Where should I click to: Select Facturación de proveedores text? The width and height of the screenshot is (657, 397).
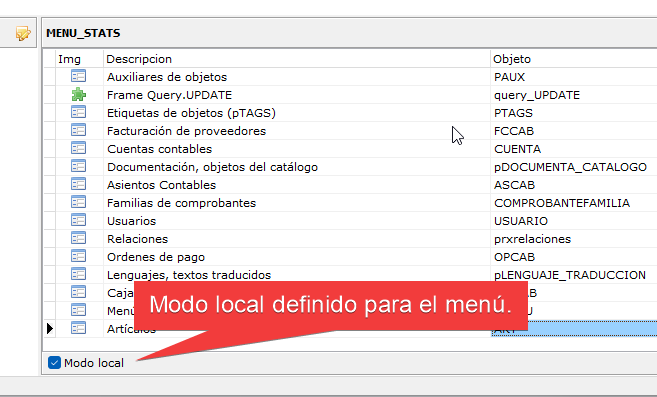click(186, 131)
